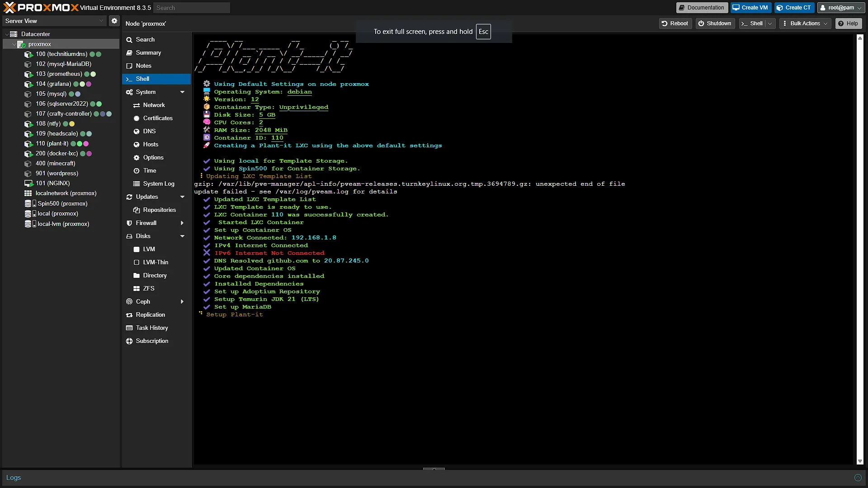Image resolution: width=868 pixels, height=488 pixels.
Task: Collapse the Disks section arrow
Action: [x=182, y=236]
